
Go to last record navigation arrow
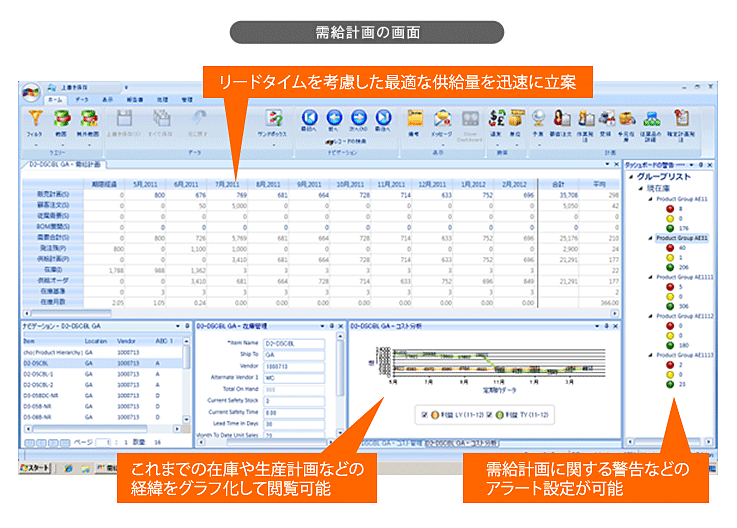383,118
